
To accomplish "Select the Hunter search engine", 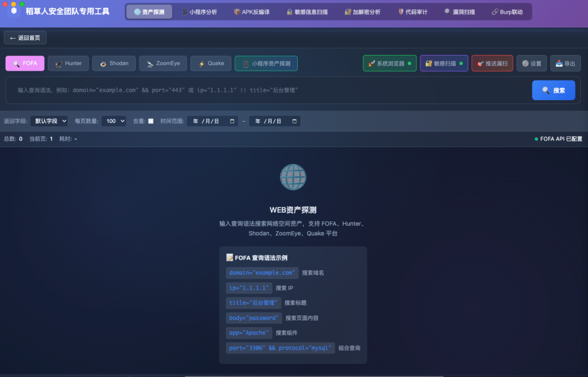I will [x=68, y=63].
